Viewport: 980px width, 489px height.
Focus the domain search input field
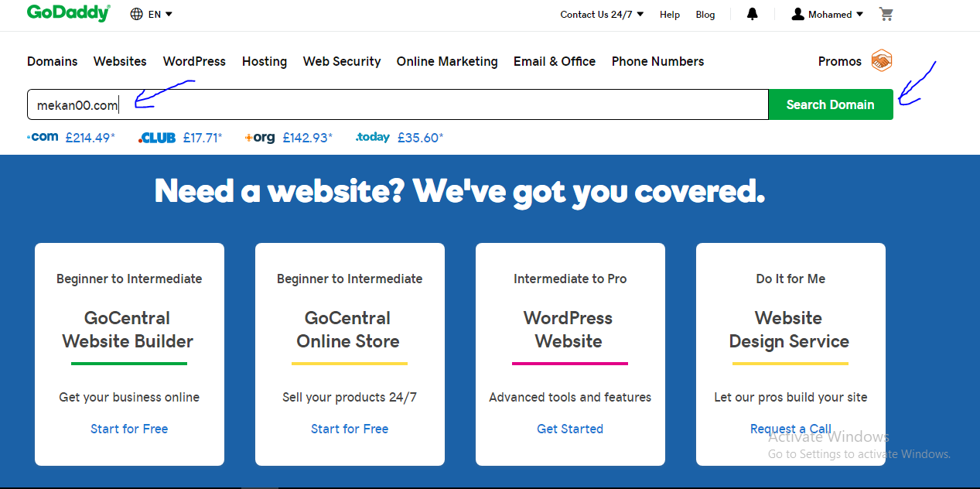point(398,104)
